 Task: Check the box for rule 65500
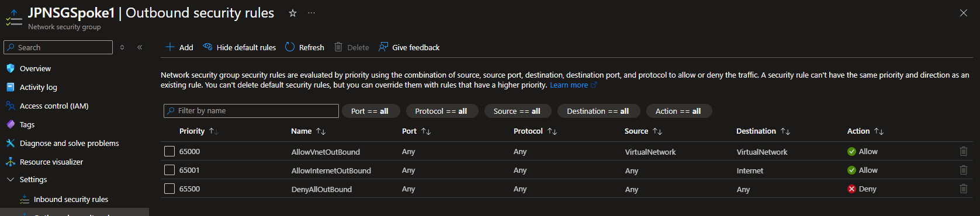(x=169, y=189)
